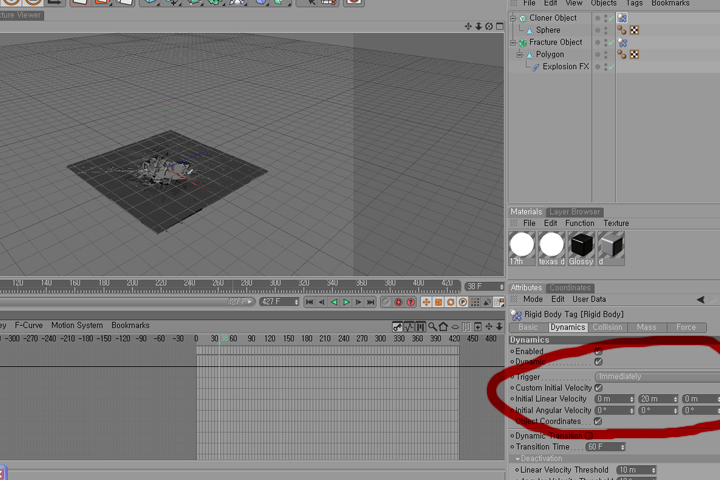Select the Glossy material swatch
Image resolution: width=720 pixels, height=480 pixels.
click(581, 248)
